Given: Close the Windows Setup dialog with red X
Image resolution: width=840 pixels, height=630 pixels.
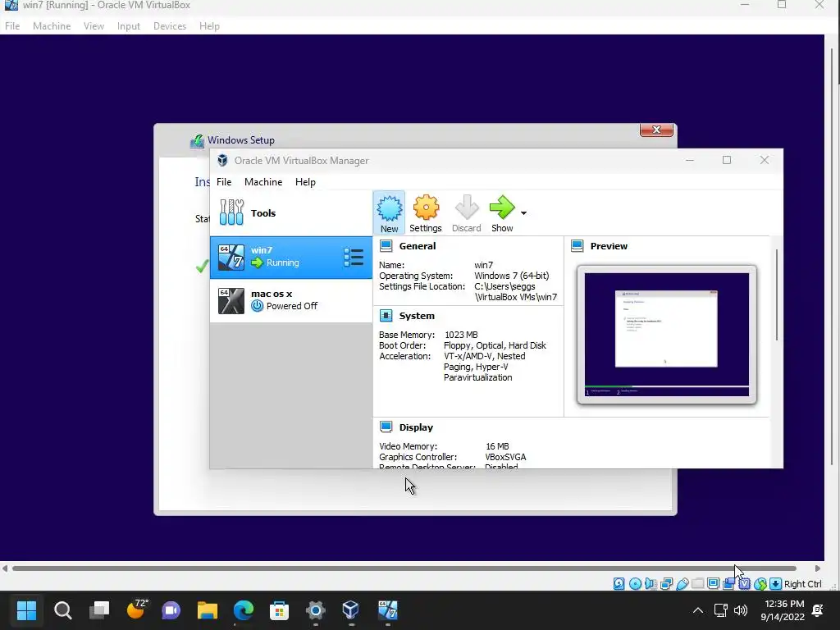Looking at the screenshot, I should pyautogui.click(x=656, y=130).
